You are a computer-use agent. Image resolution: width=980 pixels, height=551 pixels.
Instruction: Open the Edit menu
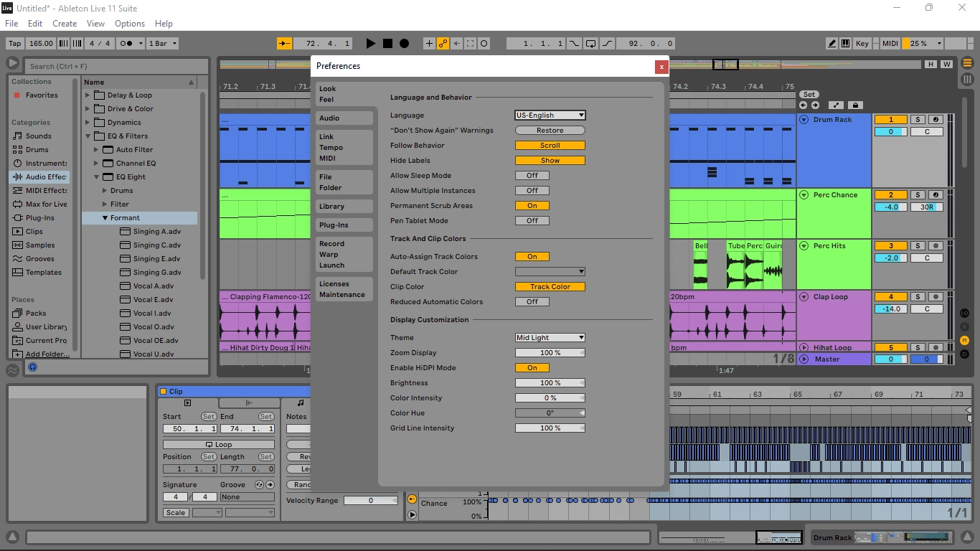tap(35, 24)
